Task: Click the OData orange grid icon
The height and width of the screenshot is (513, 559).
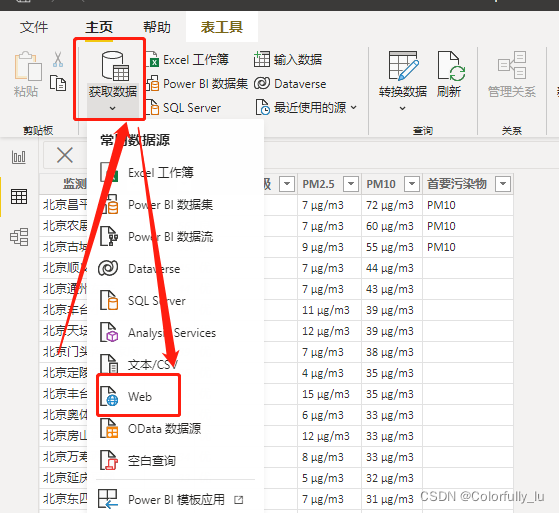Action: 109,428
